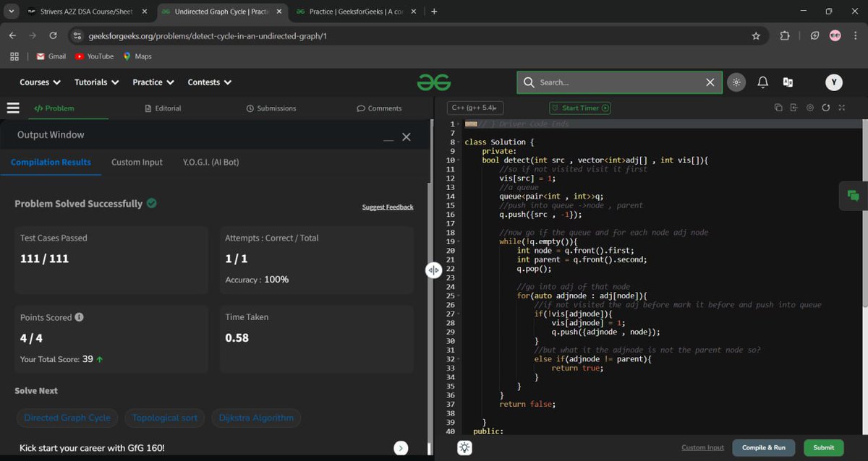868x461 pixels.
Task: Expand the Courses dropdown
Action: point(40,82)
